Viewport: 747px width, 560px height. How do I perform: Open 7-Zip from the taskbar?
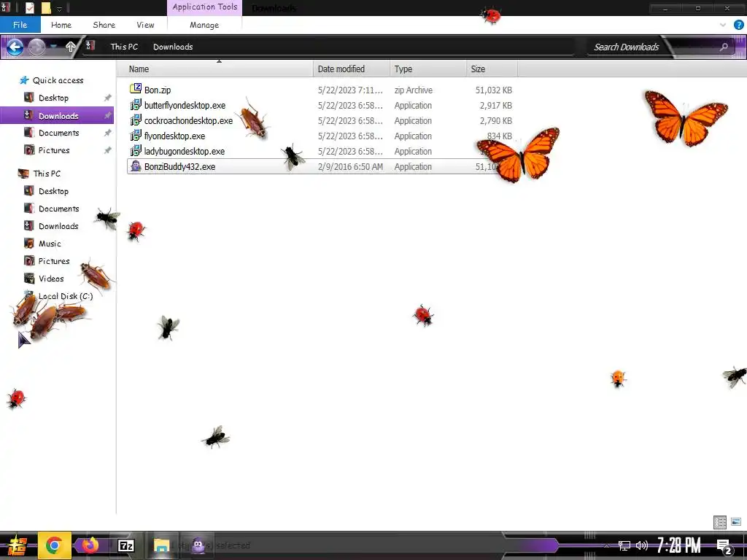coord(125,545)
